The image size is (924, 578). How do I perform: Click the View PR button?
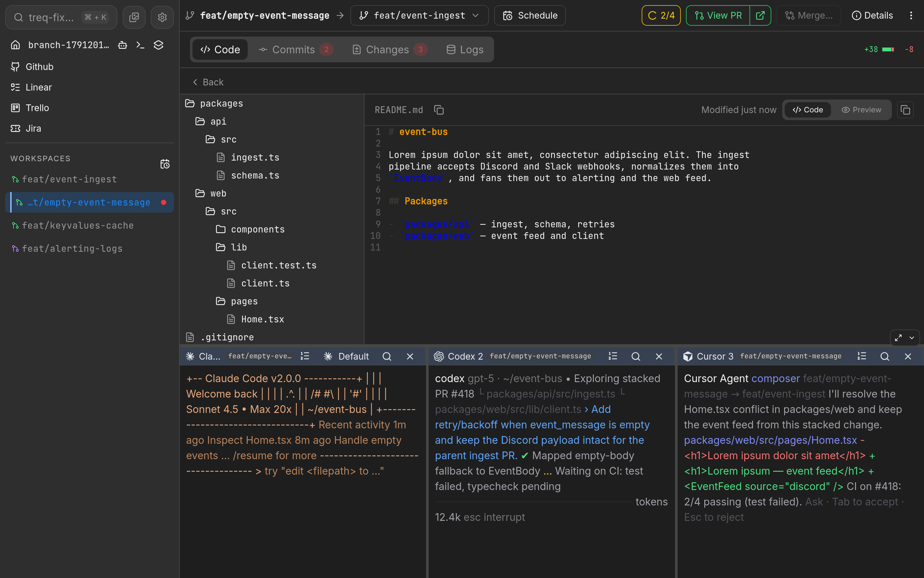coord(718,16)
